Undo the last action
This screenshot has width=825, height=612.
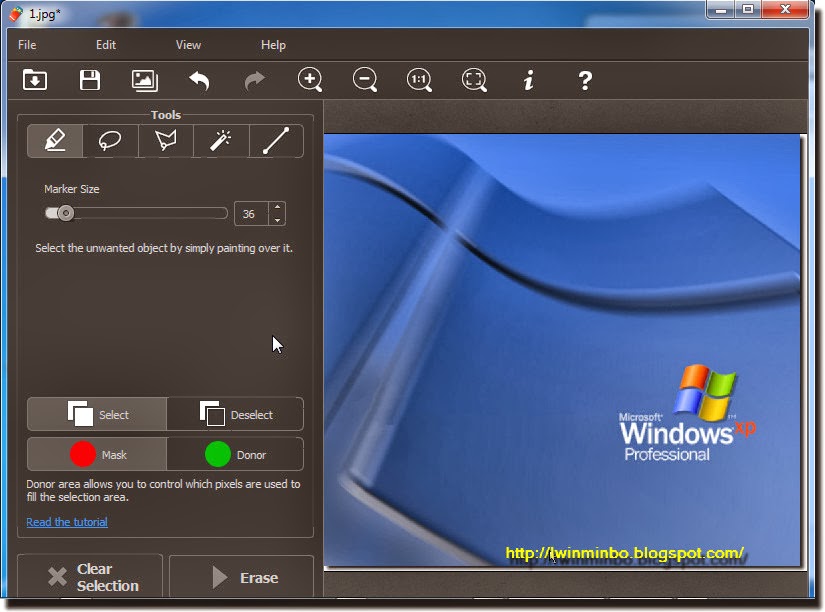point(199,81)
